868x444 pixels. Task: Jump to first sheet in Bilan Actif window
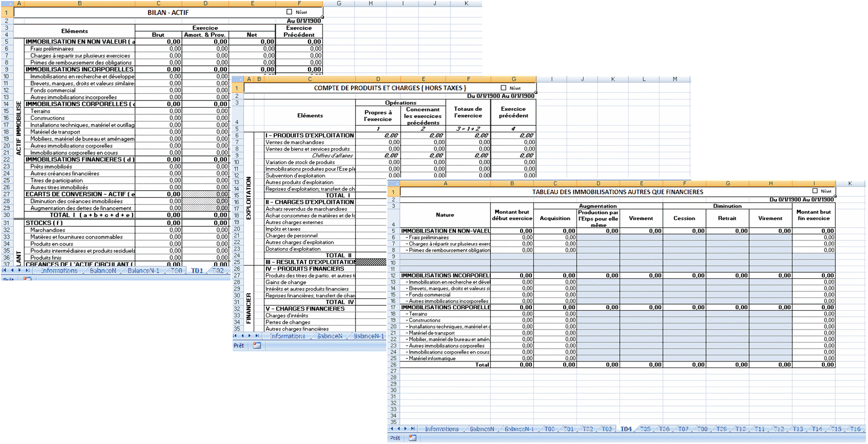(x=5, y=270)
